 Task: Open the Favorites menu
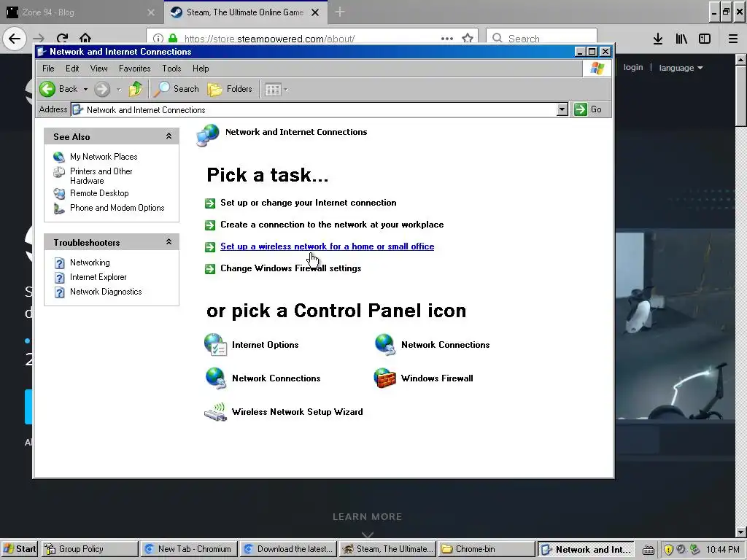[135, 69]
